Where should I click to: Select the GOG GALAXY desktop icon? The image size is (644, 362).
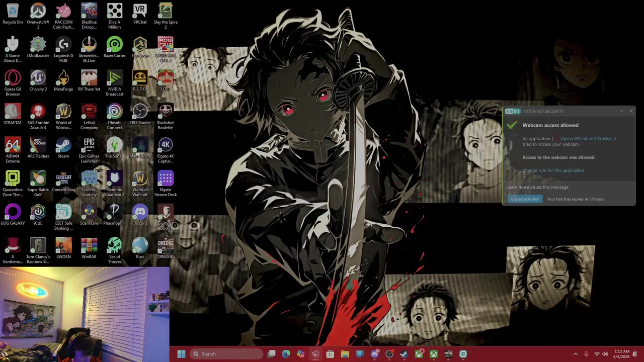point(13,215)
